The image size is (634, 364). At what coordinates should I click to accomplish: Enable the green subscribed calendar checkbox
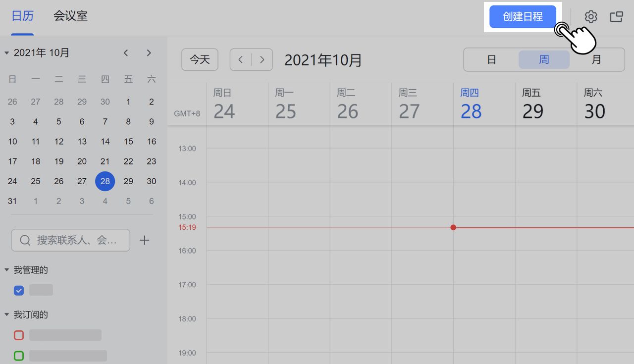[x=19, y=356]
